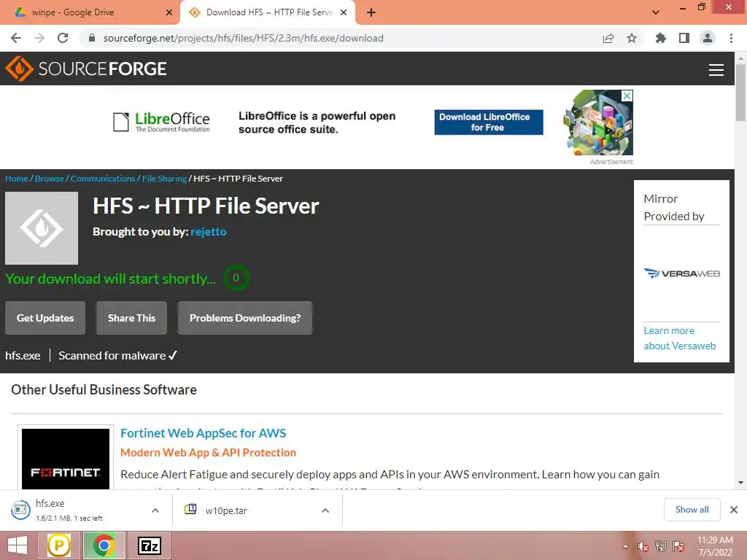Click the network tray icon
747x560 pixels.
click(661, 546)
